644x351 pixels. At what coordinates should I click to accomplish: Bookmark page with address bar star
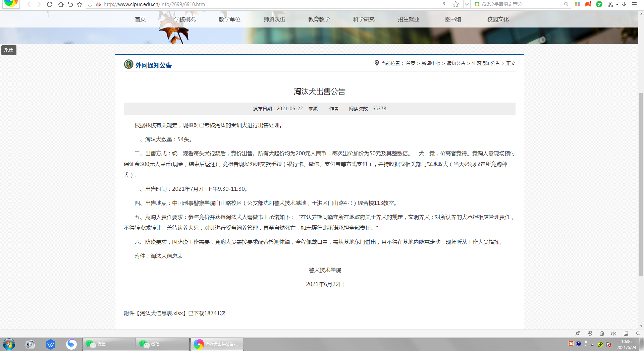[455, 4]
